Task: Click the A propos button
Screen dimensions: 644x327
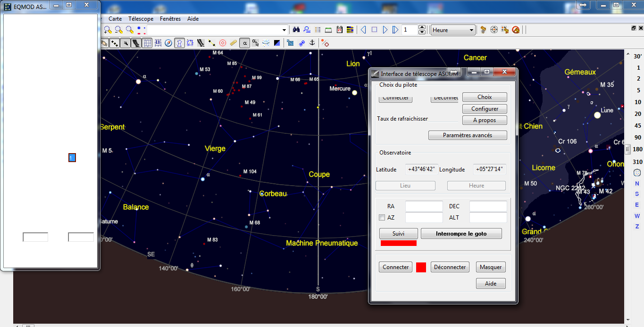Action: [x=485, y=120]
